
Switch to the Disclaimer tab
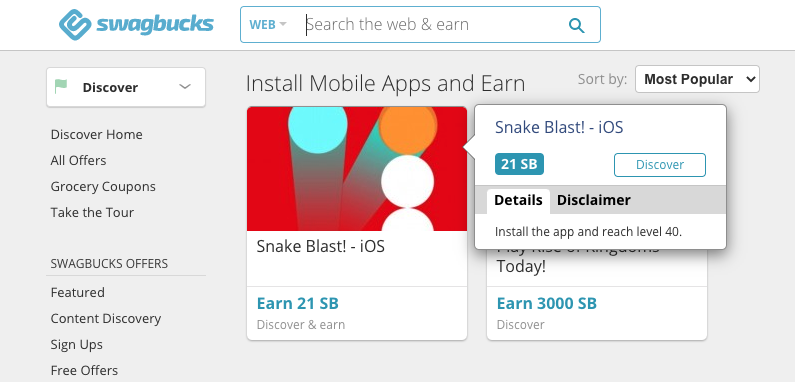click(x=593, y=200)
